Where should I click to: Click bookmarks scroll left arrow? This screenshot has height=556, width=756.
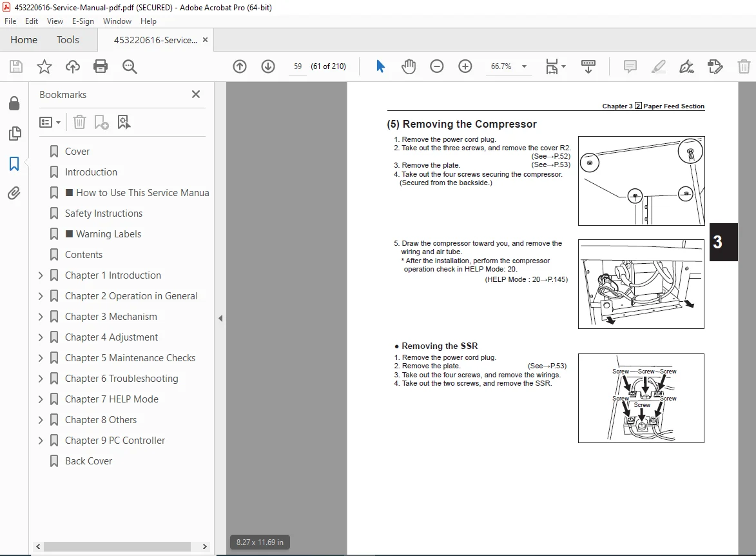pyautogui.click(x=38, y=547)
